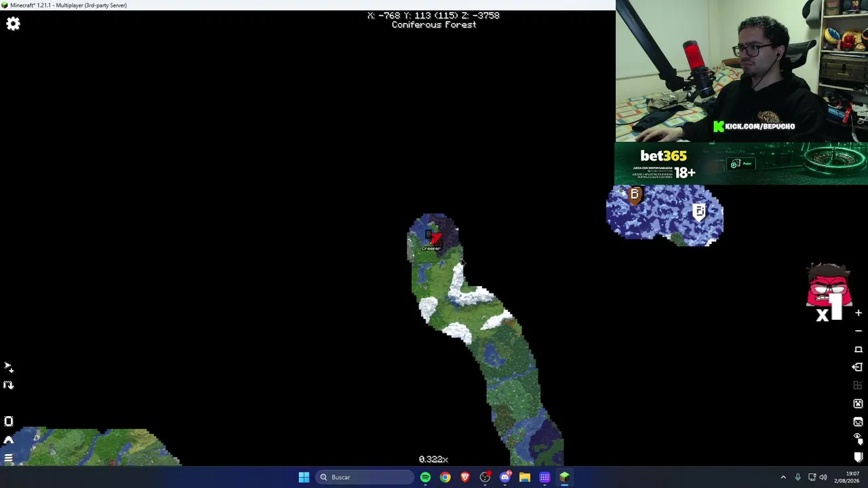Open network settings in system tray
The width and height of the screenshot is (868, 488).
[812, 477]
